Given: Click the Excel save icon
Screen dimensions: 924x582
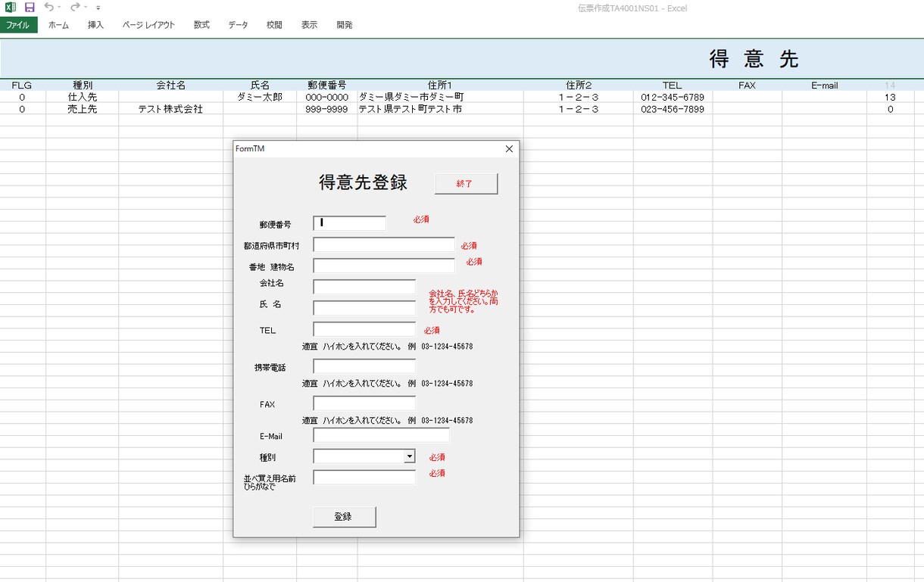Looking at the screenshot, I should coord(30,7).
